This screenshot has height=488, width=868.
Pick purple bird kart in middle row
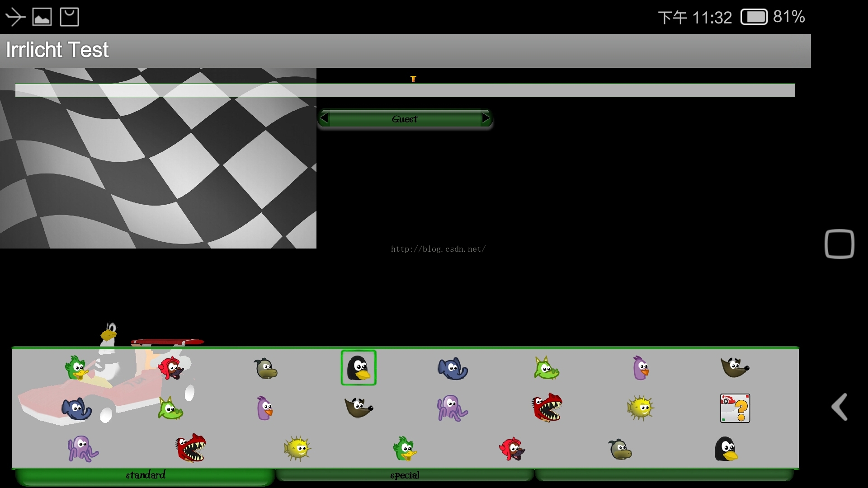tap(264, 408)
